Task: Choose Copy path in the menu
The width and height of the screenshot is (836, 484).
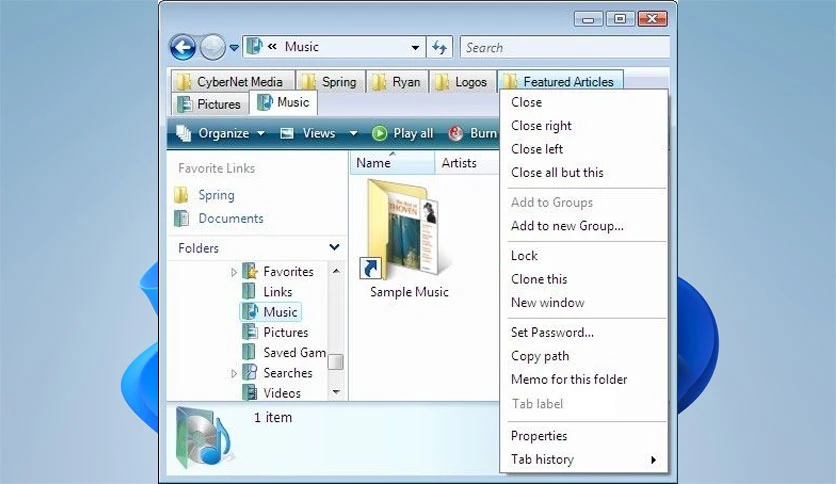Action: pos(584,356)
